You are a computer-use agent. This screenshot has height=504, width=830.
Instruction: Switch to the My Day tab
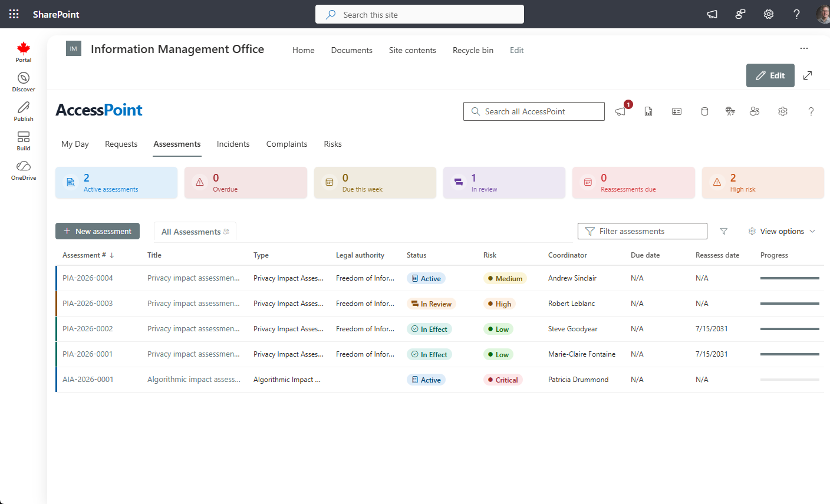(75, 144)
